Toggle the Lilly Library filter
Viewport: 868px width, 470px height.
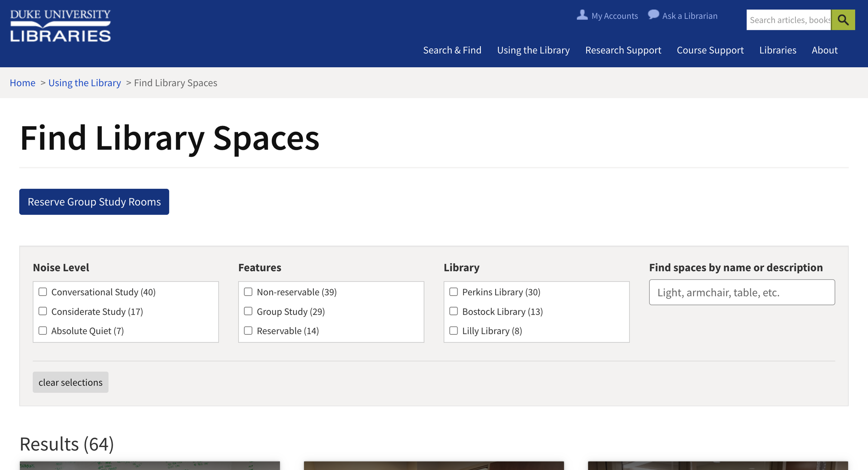453,331
